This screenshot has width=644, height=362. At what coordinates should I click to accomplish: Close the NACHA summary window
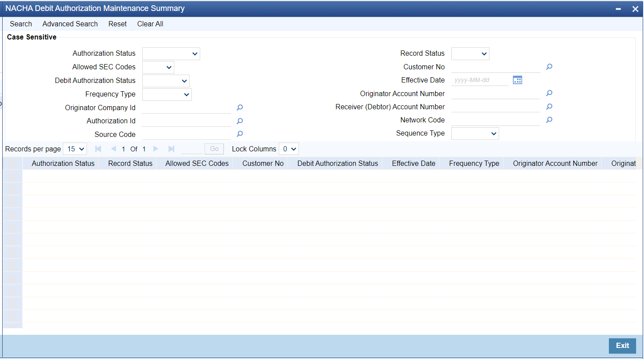[635, 9]
